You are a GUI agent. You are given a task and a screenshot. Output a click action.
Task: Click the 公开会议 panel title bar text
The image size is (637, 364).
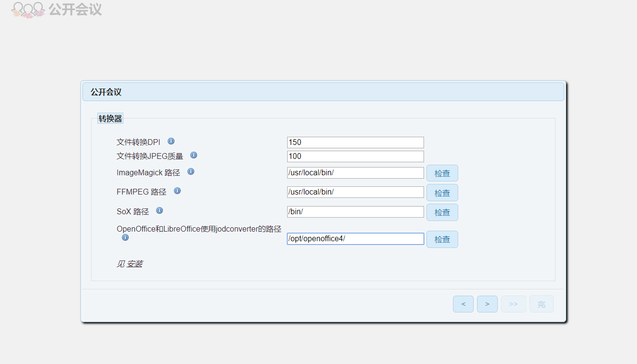pyautogui.click(x=106, y=92)
